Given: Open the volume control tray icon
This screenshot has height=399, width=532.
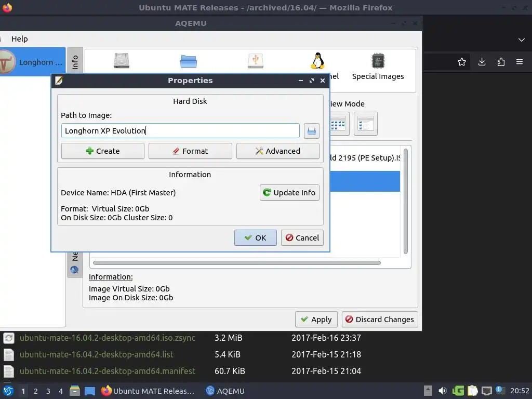Looking at the screenshot, I should tap(443, 391).
